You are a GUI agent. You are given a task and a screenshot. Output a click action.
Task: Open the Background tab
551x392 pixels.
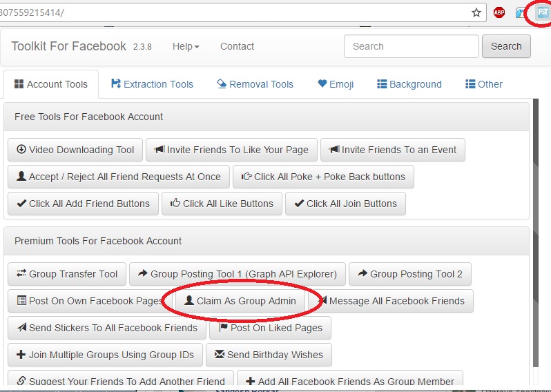(409, 84)
